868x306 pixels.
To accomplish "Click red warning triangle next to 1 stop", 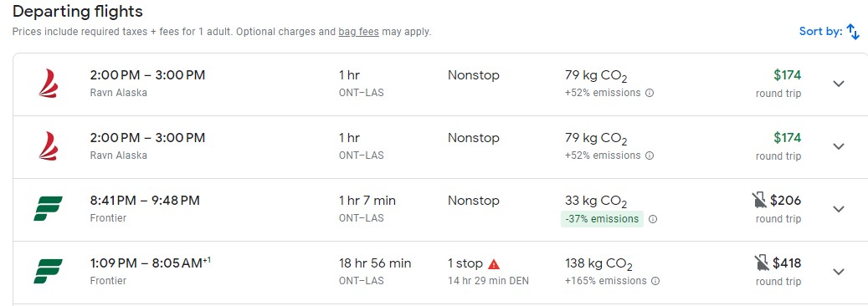I will (x=494, y=264).
